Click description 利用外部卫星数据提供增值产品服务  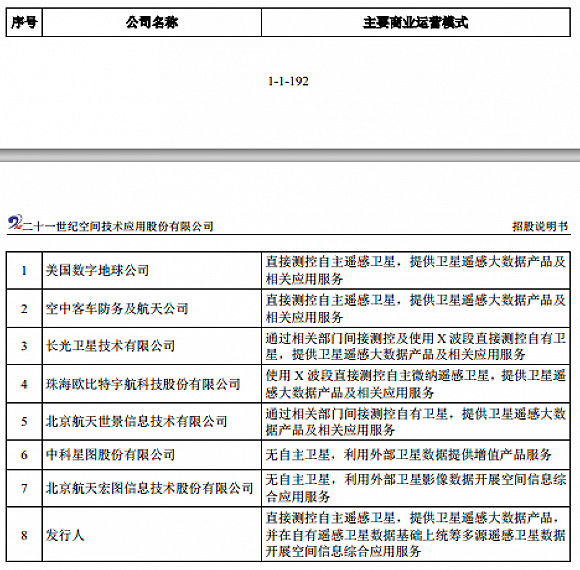[408, 455]
